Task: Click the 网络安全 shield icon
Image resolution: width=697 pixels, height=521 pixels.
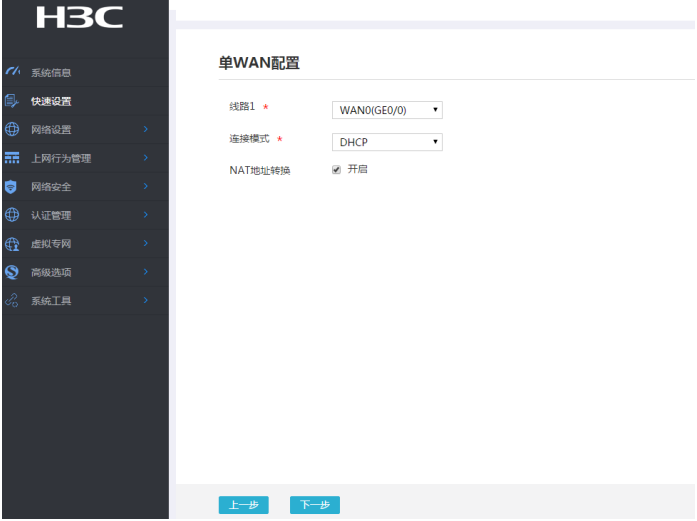Action: pyautogui.click(x=11, y=187)
